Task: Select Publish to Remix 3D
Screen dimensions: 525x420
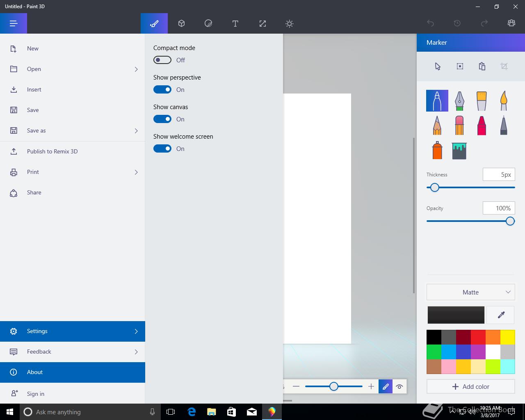Action: click(x=73, y=151)
